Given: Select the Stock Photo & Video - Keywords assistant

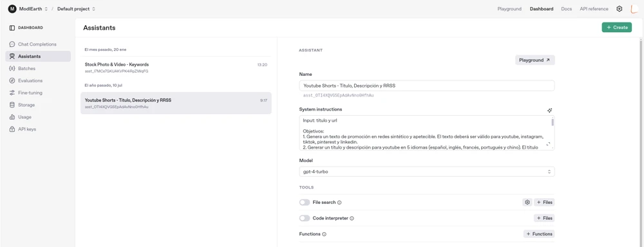Looking at the screenshot, I should tap(176, 68).
